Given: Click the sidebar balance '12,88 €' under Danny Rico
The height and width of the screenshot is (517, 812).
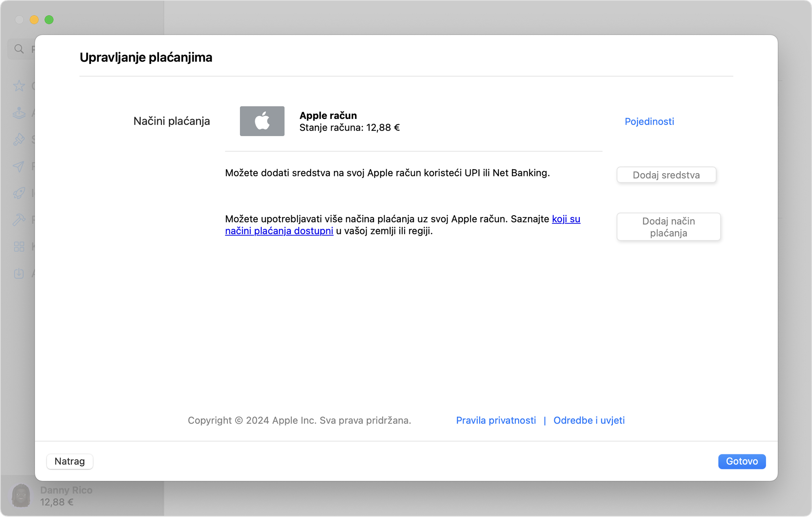Looking at the screenshot, I should pos(57,502).
